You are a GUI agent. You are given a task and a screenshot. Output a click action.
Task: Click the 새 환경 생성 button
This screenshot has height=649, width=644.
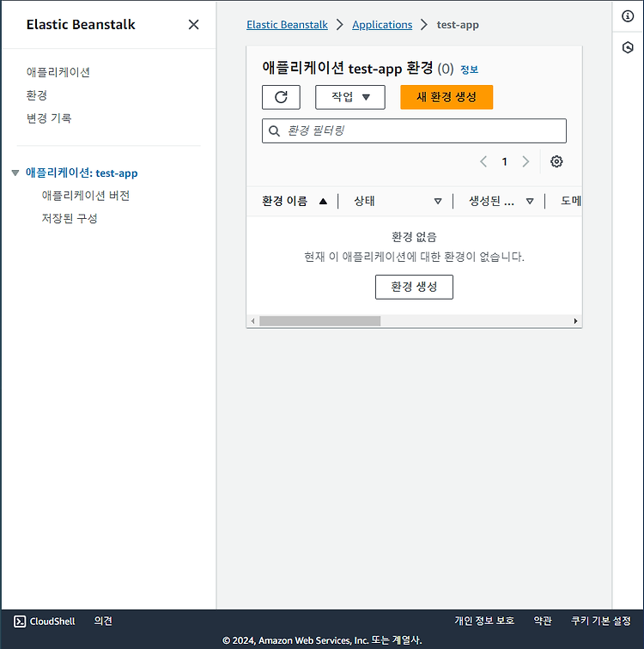pyautogui.click(x=447, y=97)
